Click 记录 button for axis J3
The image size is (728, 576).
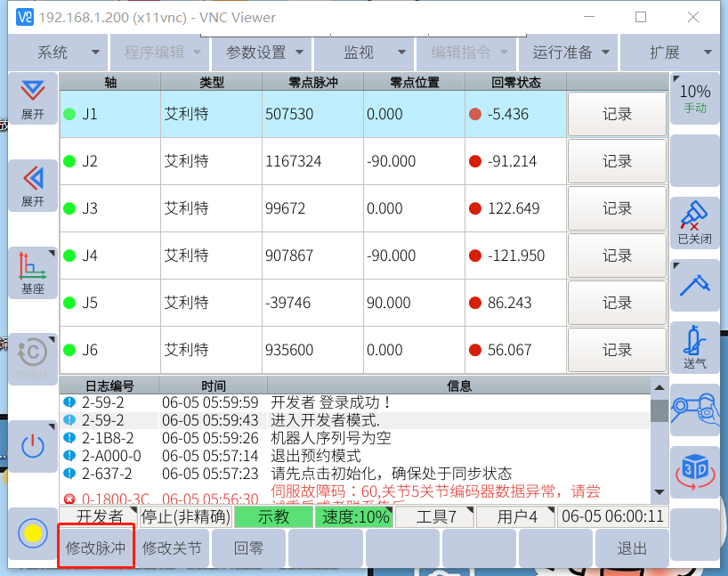pos(617,209)
